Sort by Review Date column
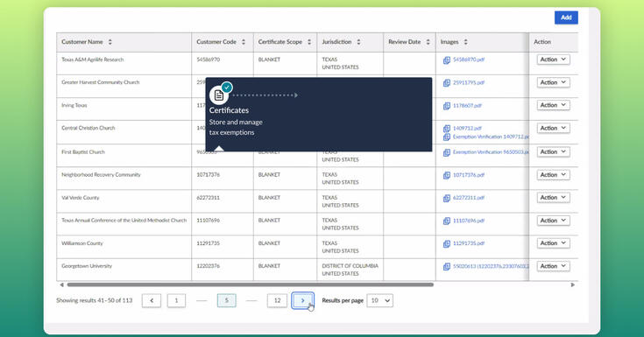The image size is (644, 337). coord(428,42)
